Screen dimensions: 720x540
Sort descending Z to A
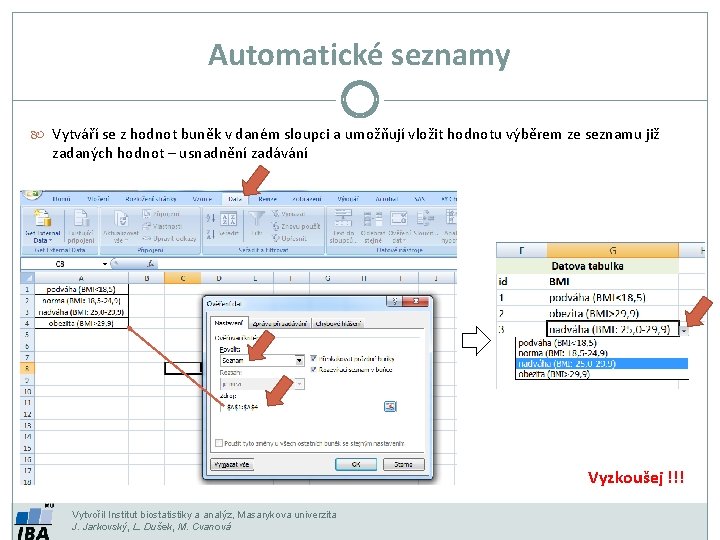click(x=210, y=234)
